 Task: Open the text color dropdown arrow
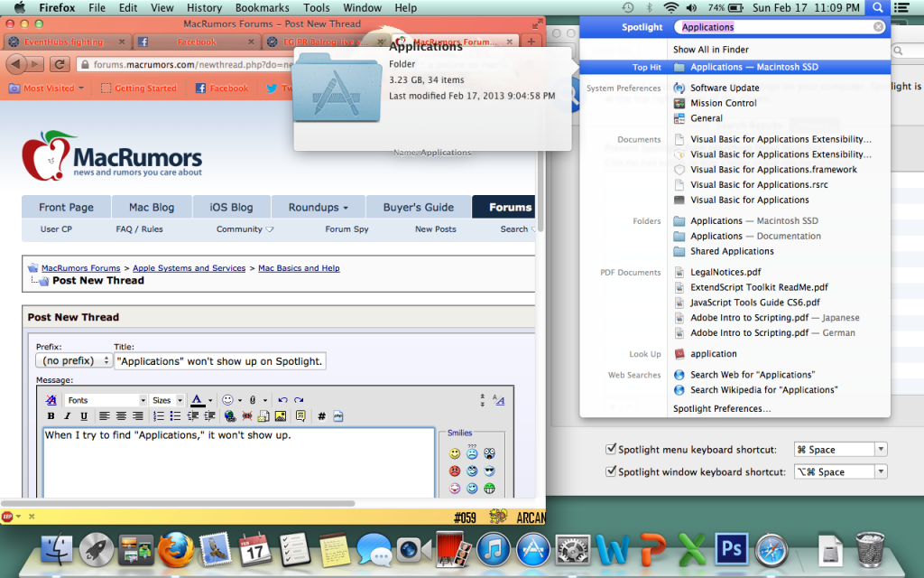click(210, 400)
